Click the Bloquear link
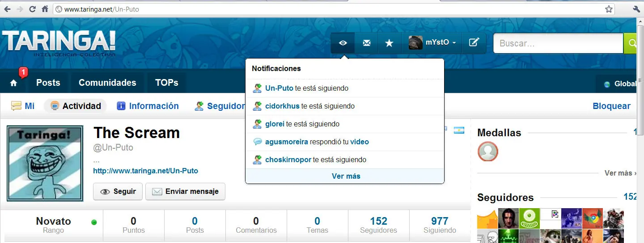This screenshot has height=243, width=644. coord(611,106)
